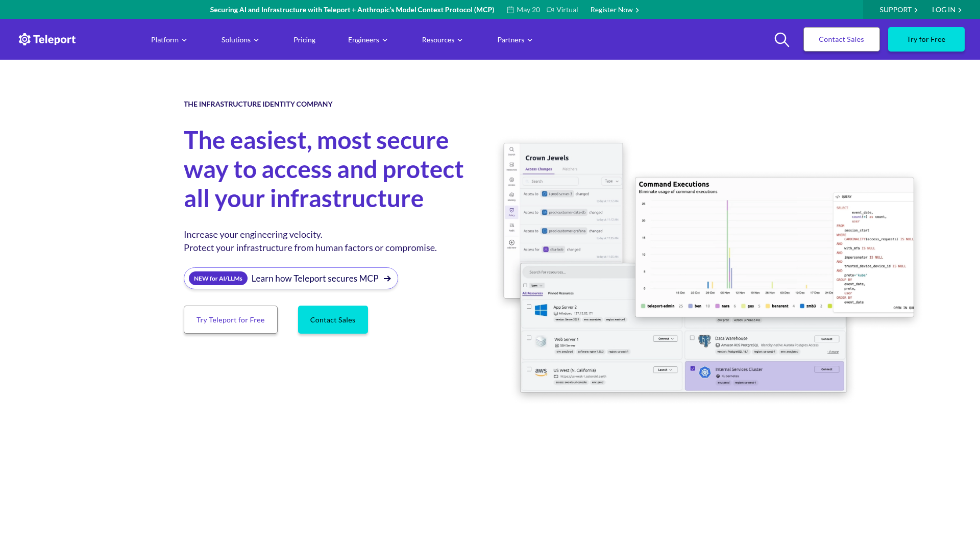
Task: Click Identity fingerprint icon in sidebar
Action: (511, 194)
